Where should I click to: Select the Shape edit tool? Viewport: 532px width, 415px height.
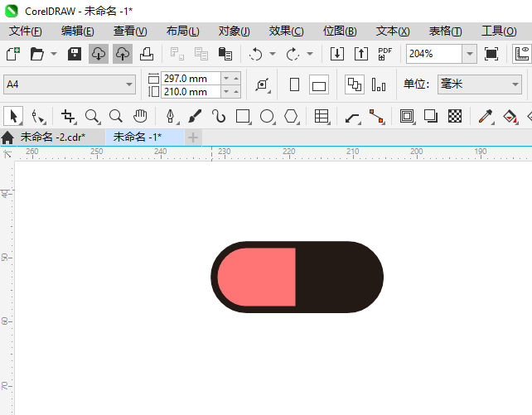click(x=37, y=116)
